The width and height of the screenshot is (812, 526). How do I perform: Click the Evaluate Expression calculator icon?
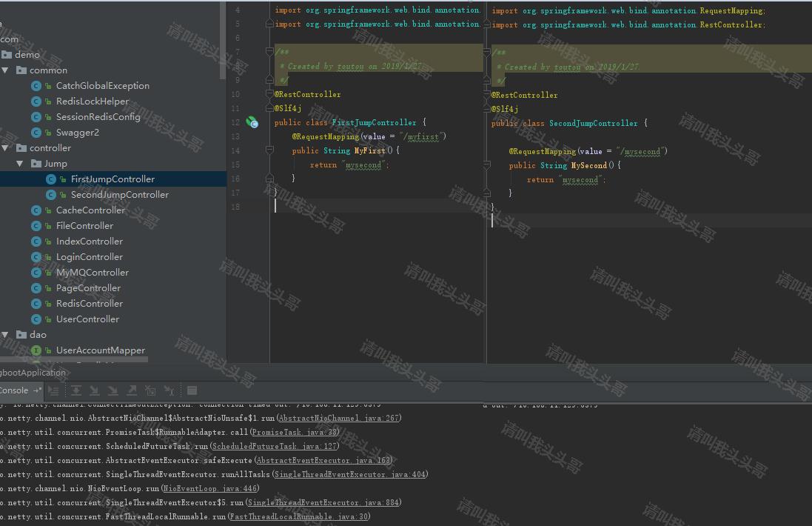(192, 390)
